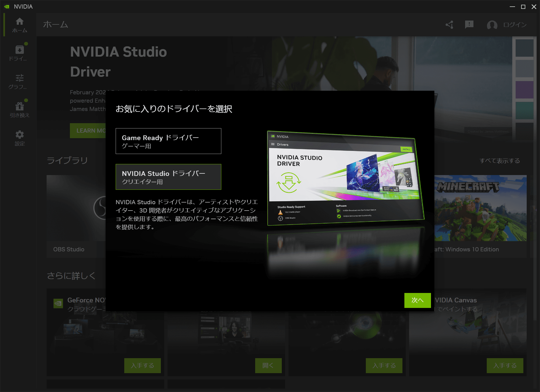Click the Studio driver description paragraph
Screen dimensions: 540x392
(x=187, y=214)
